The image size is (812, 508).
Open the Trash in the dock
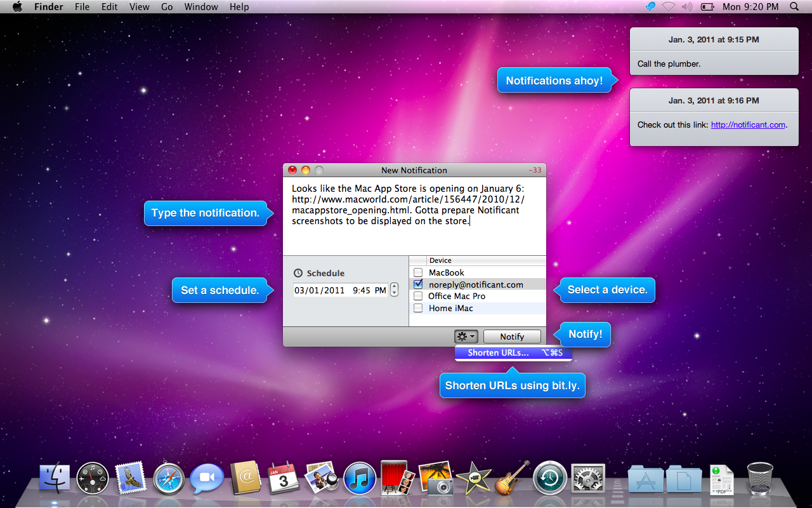tap(760, 478)
